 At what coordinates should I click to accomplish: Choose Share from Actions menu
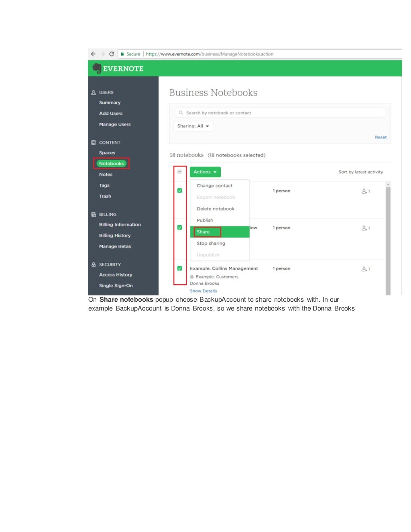pyautogui.click(x=220, y=232)
